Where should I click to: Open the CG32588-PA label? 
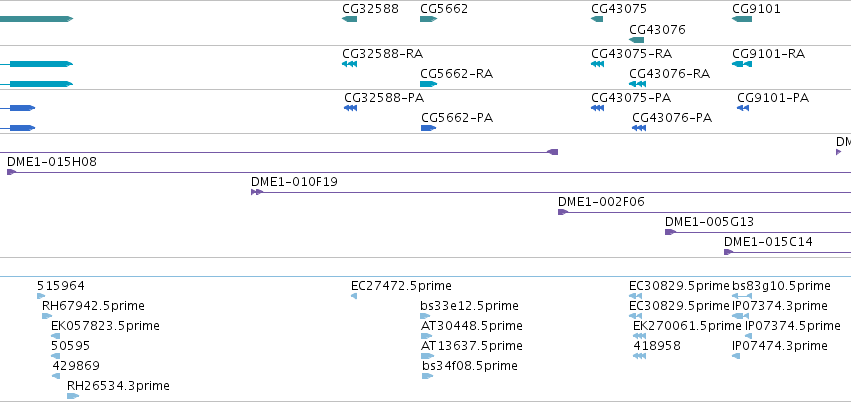click(384, 98)
